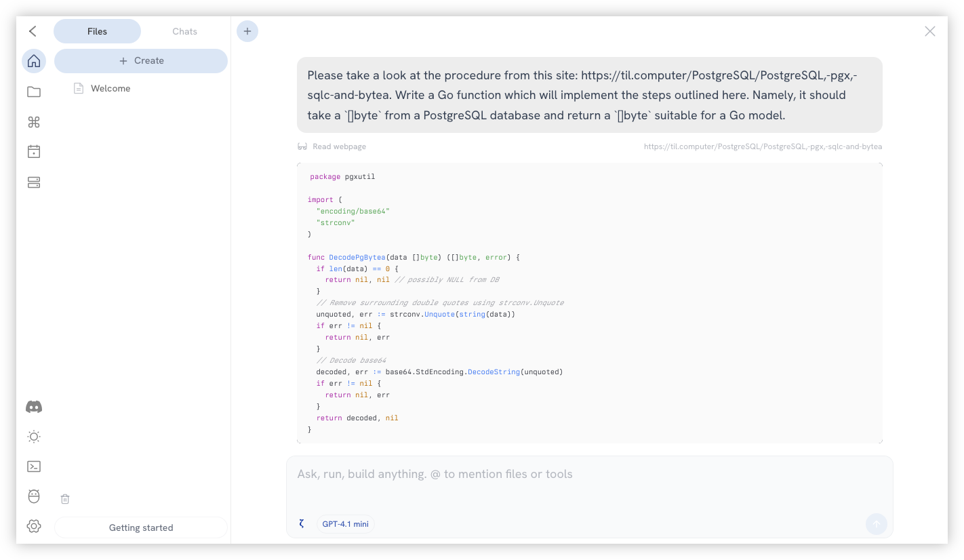
Task: Open the bug report beetle icon
Action: (x=34, y=496)
